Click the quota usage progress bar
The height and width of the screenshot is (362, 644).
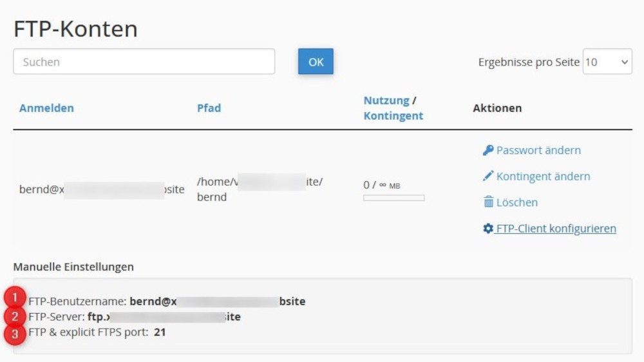tap(393, 198)
